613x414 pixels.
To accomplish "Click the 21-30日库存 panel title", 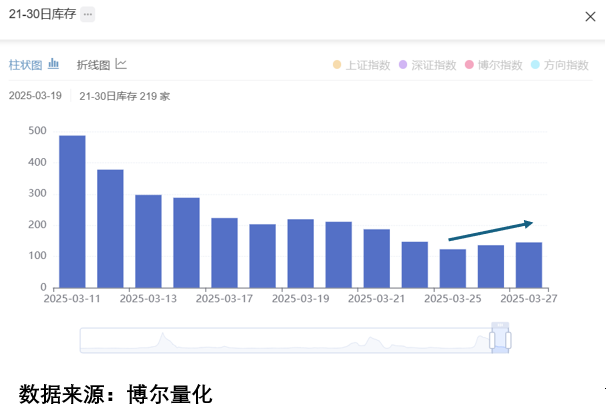I will 42,14.
